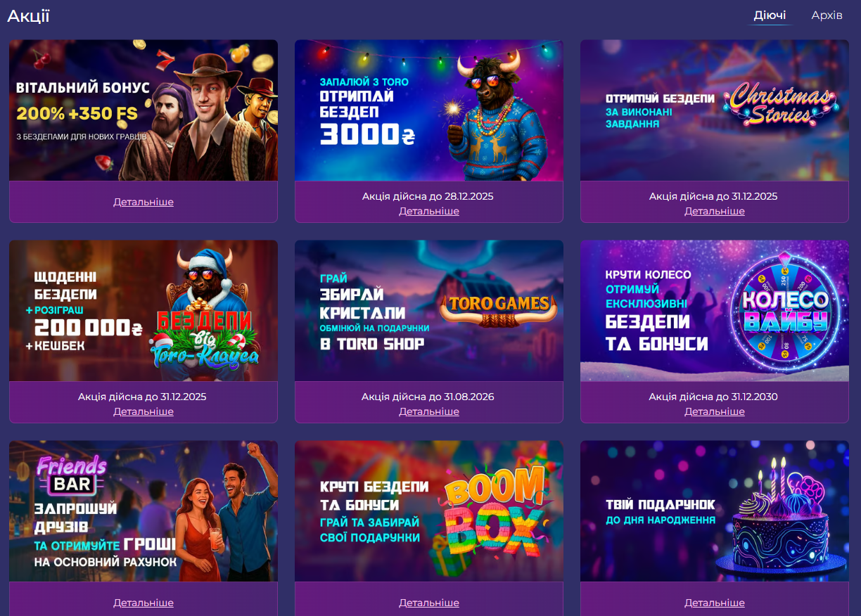This screenshot has width=861, height=616.
Task: Click the Колесо Вайбу wheel banner
Action: tap(715, 311)
